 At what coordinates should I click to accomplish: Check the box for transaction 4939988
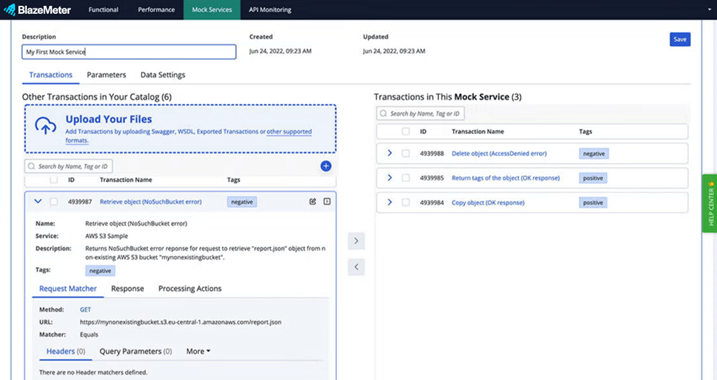pos(406,154)
